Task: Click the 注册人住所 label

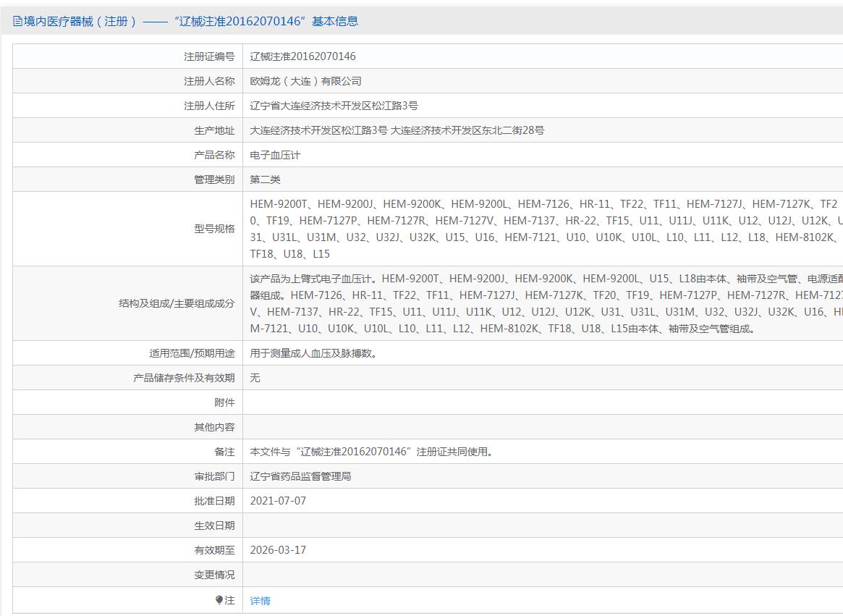Action: [209, 106]
